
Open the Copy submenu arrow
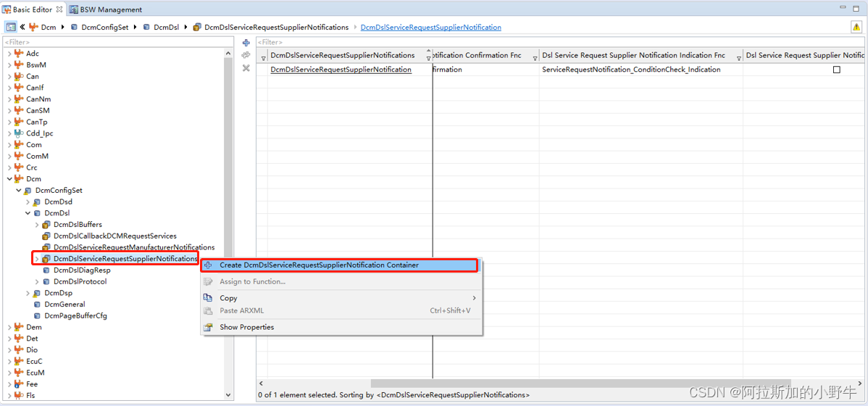click(474, 298)
